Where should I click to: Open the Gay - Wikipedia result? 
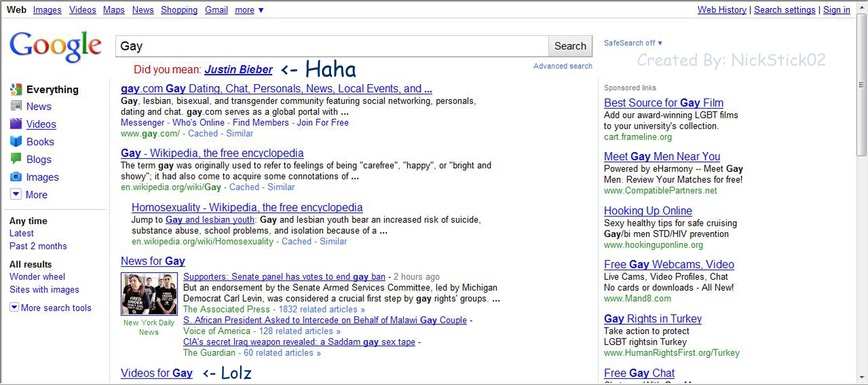click(x=212, y=153)
